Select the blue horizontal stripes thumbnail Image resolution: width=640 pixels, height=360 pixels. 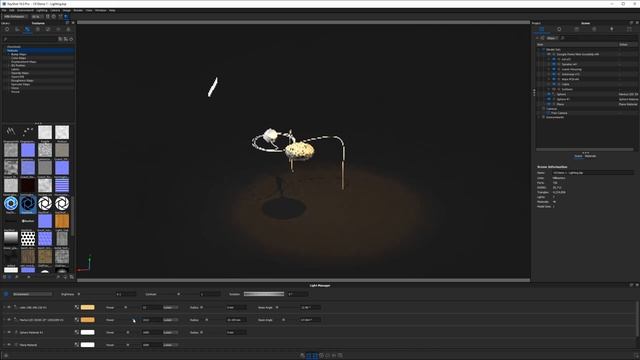(x=62, y=185)
